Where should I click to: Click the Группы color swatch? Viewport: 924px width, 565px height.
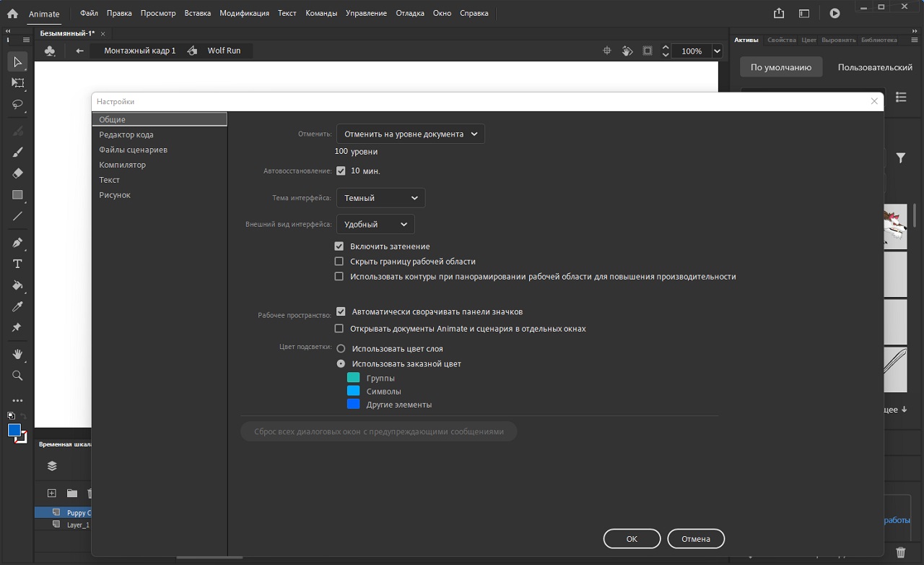tap(353, 378)
